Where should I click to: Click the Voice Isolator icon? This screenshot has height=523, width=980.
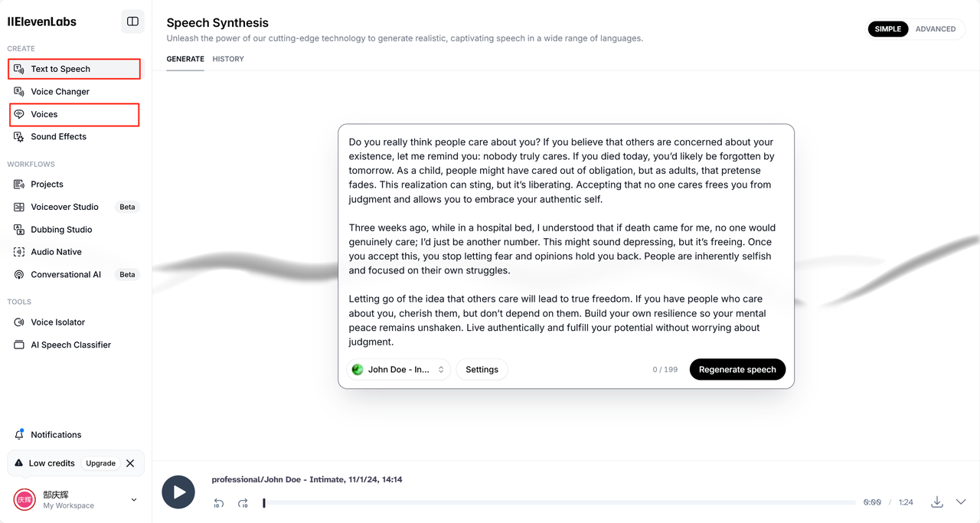pyautogui.click(x=19, y=322)
